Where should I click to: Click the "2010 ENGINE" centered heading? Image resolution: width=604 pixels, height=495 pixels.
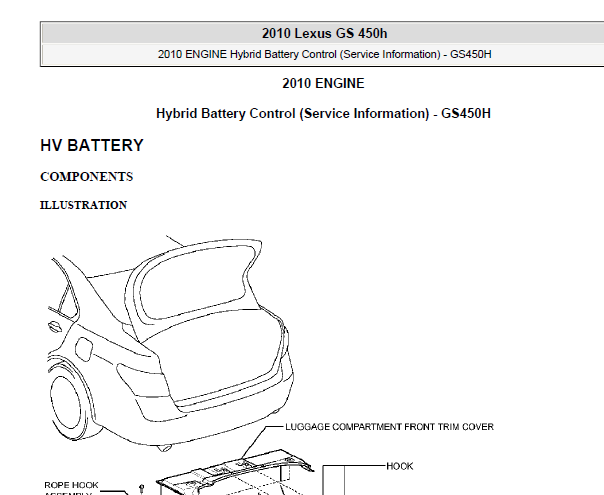coord(323,84)
